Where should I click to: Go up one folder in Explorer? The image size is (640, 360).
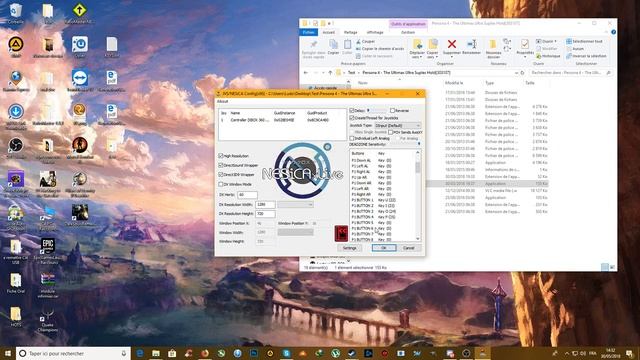[330, 73]
